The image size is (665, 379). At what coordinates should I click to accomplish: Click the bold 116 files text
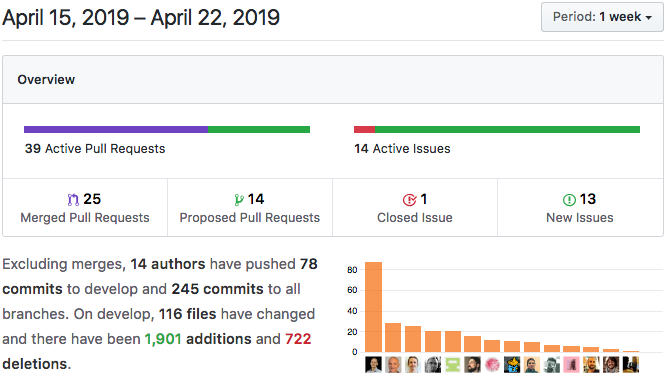click(187, 314)
